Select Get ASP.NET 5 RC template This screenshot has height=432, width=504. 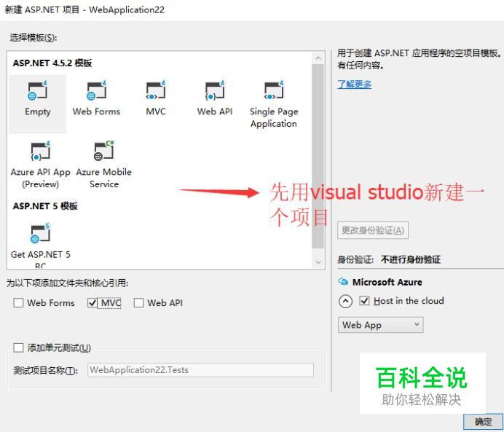[x=41, y=246]
